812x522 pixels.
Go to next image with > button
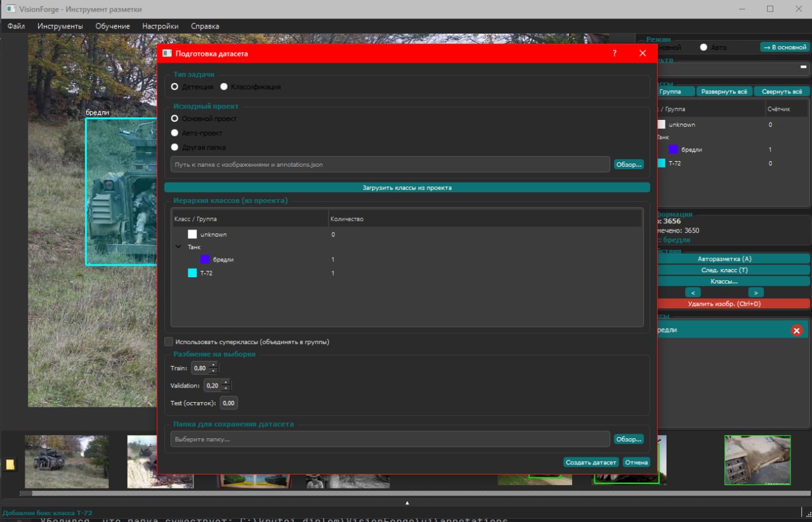click(x=756, y=292)
